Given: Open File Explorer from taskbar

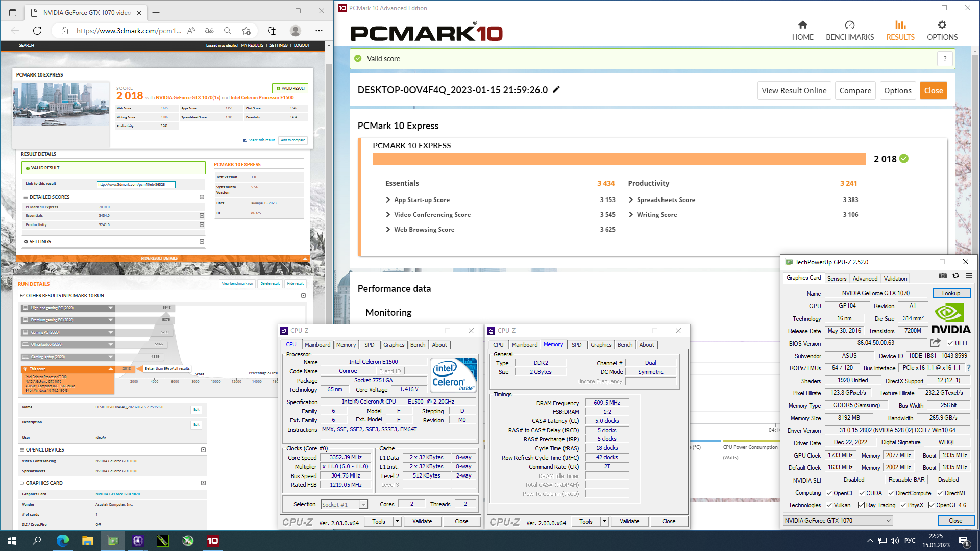Looking at the screenshot, I should coord(87,541).
